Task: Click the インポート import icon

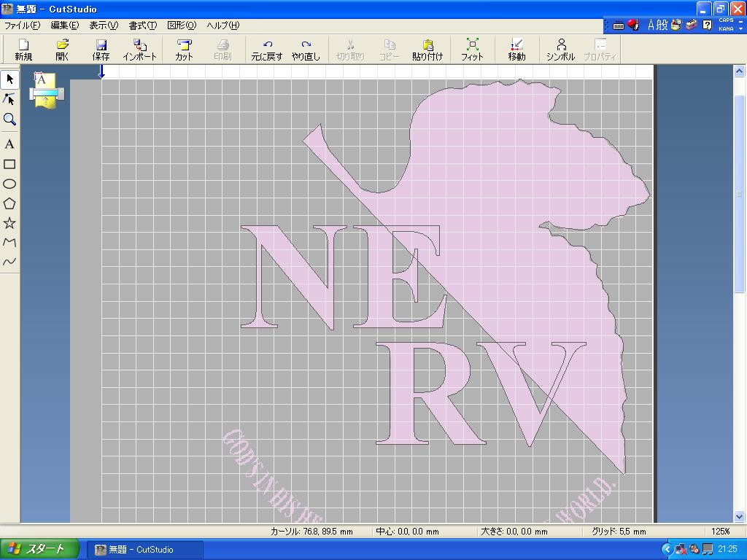Action: 139,50
